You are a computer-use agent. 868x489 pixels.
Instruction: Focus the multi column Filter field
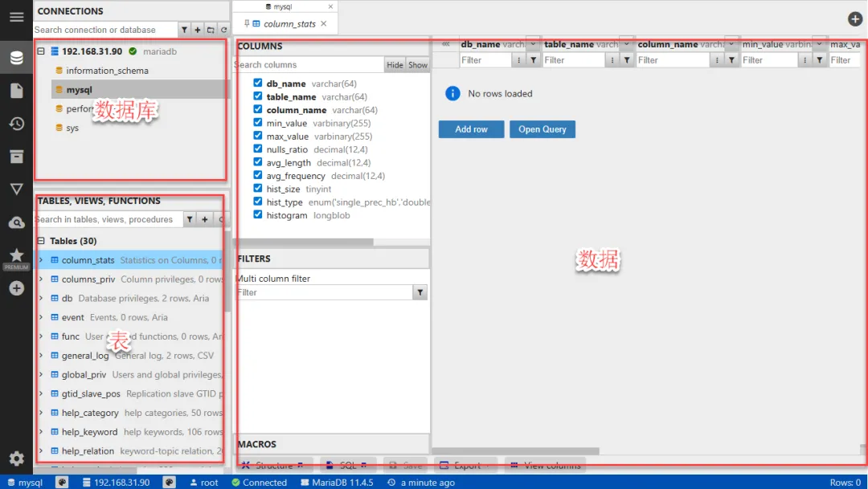tap(325, 292)
